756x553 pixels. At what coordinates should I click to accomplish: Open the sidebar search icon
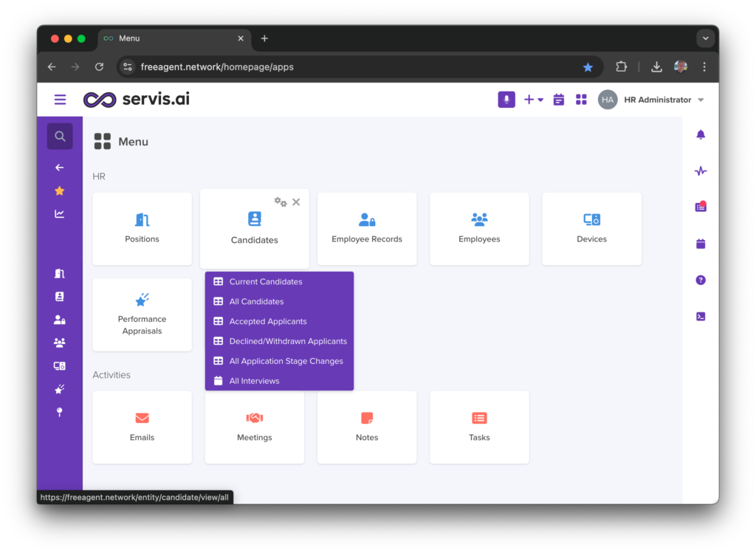[60, 137]
